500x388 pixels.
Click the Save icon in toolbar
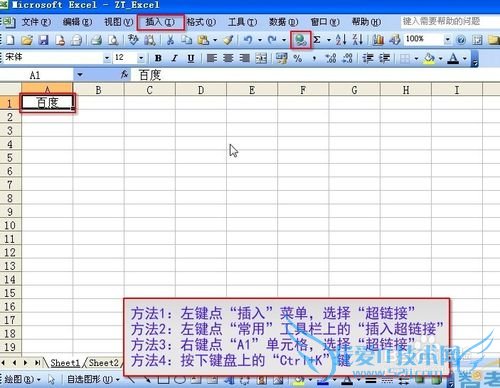coord(43,40)
